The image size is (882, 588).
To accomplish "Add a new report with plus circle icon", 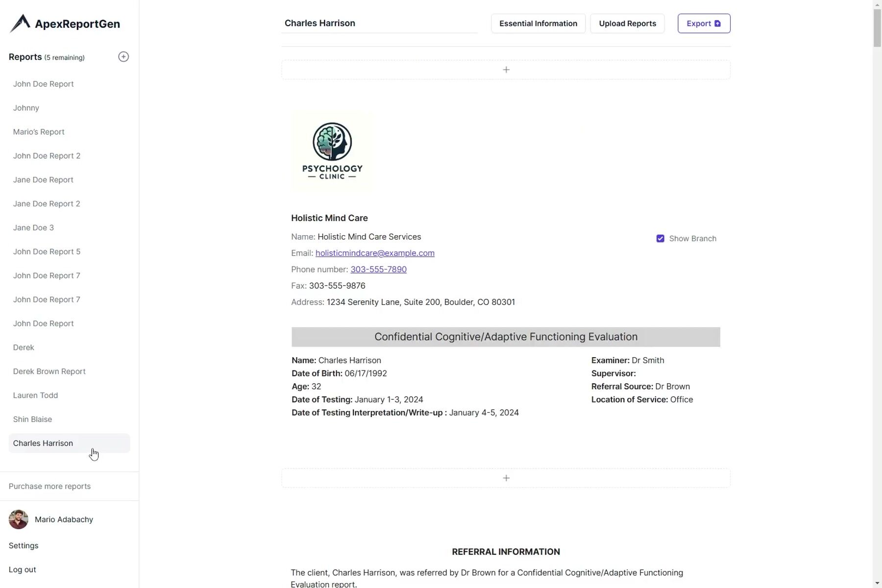I will coord(123,57).
